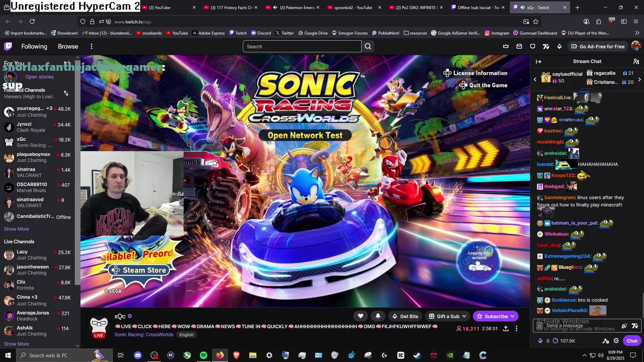Switch to 117 History Facts tab

(230, 8)
